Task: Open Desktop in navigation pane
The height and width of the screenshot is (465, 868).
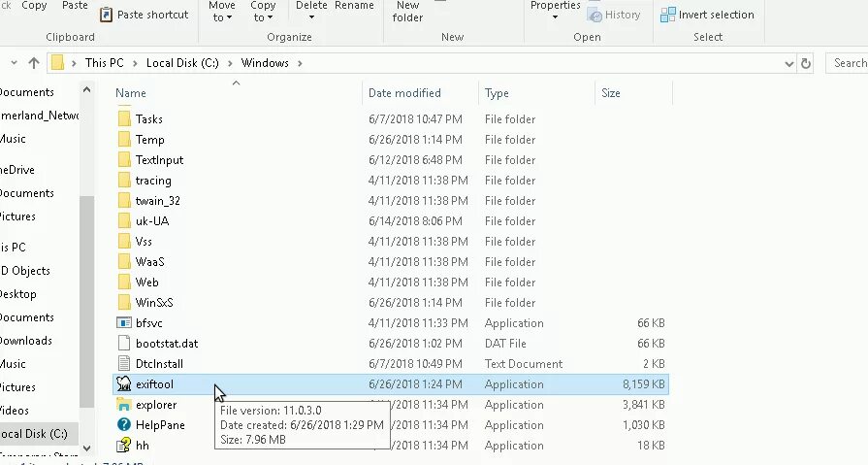Action: point(18,294)
